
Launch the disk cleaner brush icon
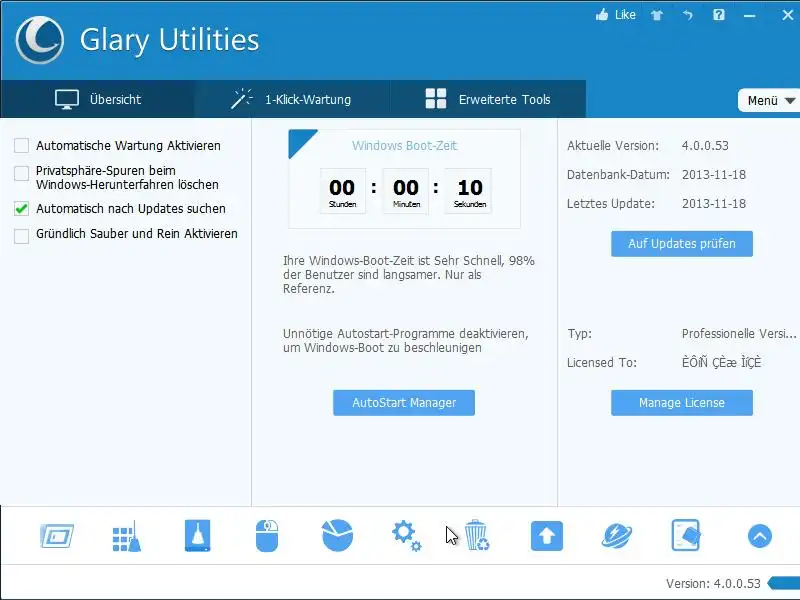[197, 536]
